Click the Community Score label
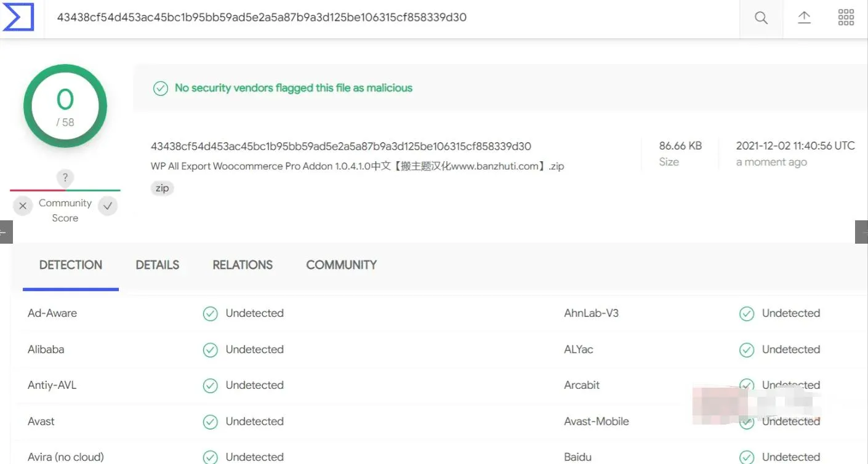This screenshot has width=868, height=464. 65,210
